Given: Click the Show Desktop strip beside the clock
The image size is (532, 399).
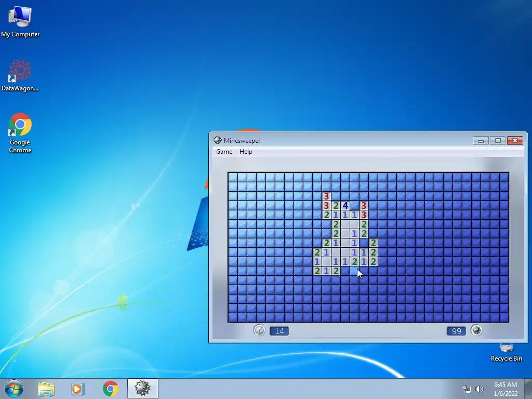Looking at the screenshot, I should (x=528, y=389).
